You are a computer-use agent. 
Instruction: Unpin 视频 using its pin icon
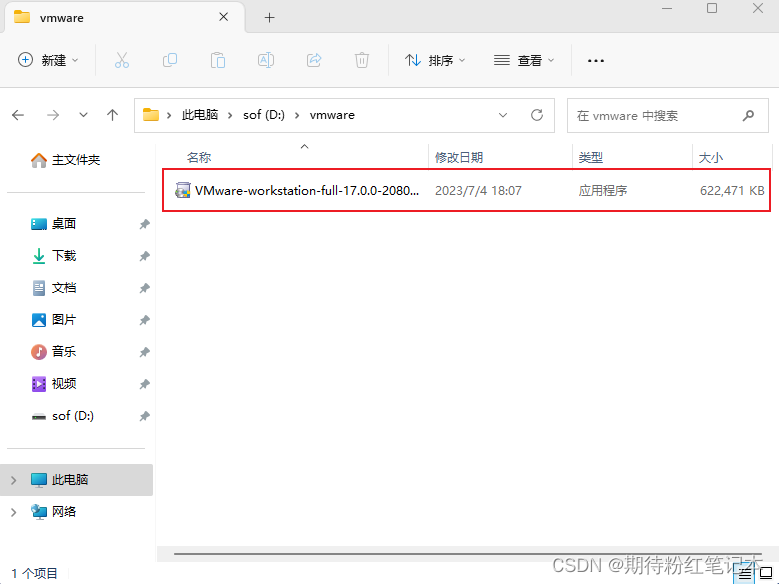145,384
